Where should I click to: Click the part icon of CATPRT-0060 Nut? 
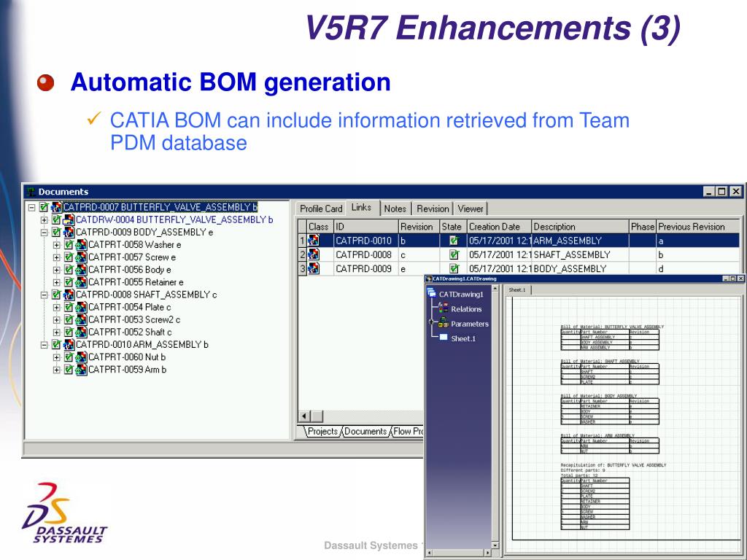pos(82,357)
